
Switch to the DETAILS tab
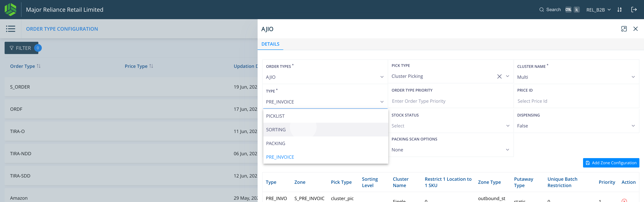tap(270, 44)
